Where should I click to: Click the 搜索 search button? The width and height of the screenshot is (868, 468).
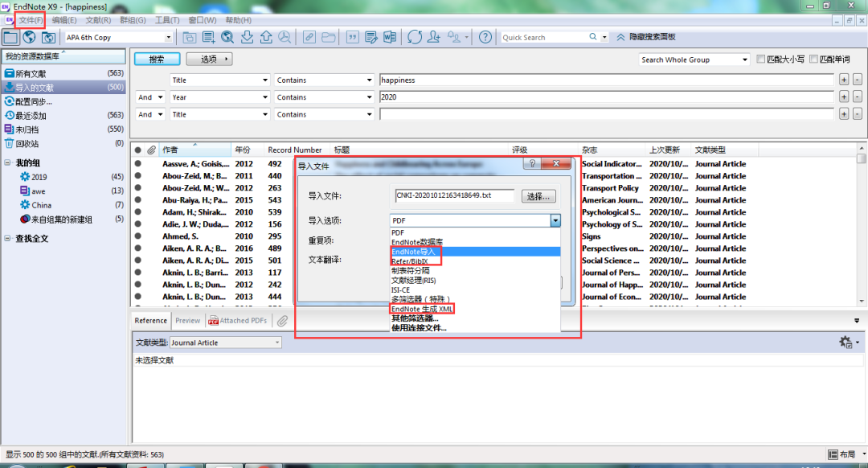coord(157,59)
